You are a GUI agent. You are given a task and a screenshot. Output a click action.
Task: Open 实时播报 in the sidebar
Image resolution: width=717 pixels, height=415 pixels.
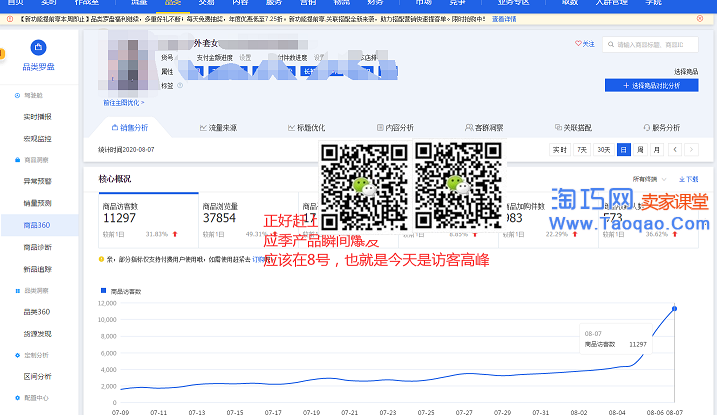click(x=37, y=117)
